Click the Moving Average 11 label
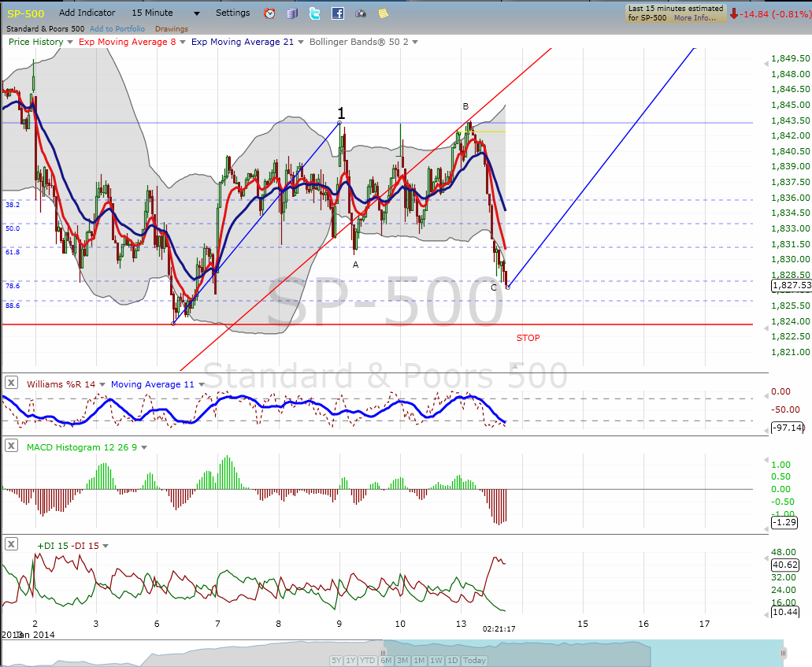Viewport: 812px width, 667px height. pos(152,384)
